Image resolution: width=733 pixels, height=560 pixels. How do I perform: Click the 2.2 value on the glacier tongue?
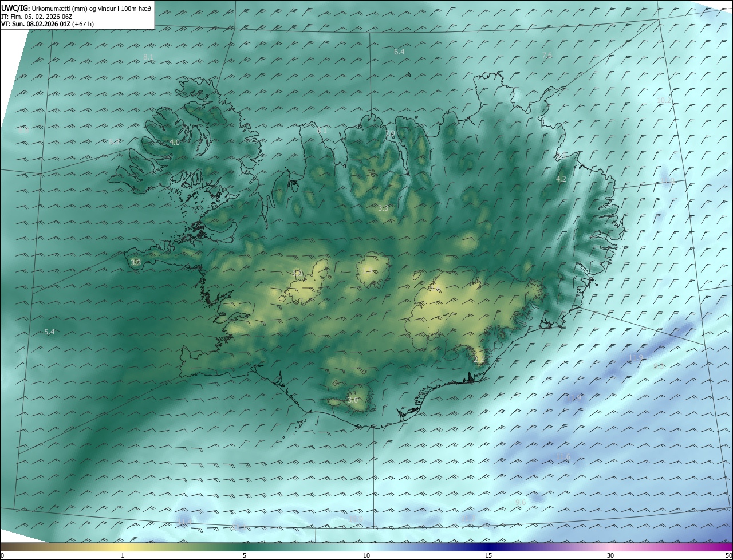(479, 359)
